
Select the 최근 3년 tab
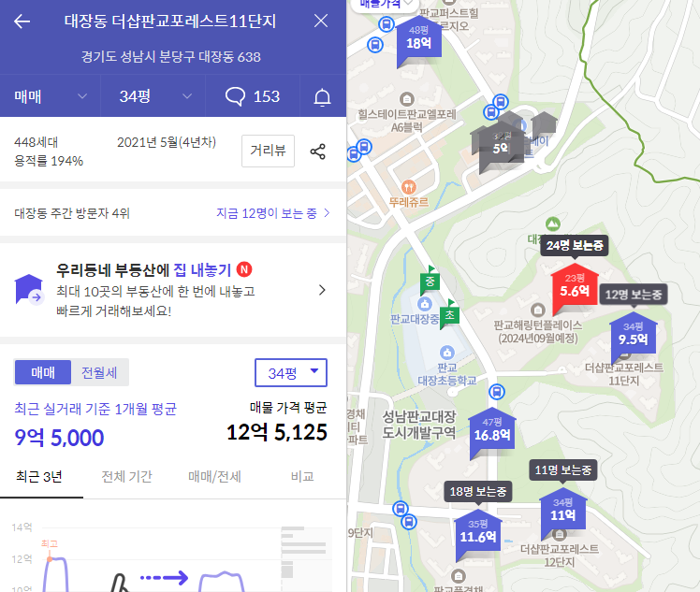tap(39, 477)
